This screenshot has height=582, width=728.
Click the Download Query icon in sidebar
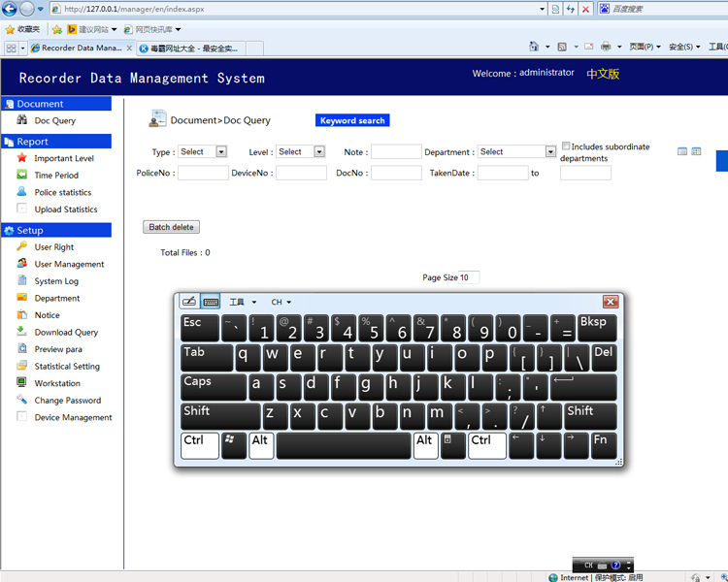click(x=22, y=332)
